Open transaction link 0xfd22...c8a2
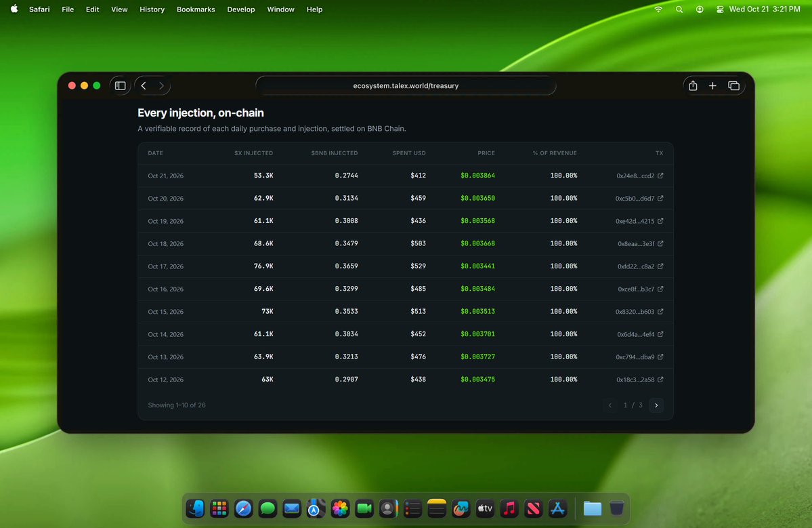Image resolution: width=812 pixels, height=528 pixels. click(636, 266)
